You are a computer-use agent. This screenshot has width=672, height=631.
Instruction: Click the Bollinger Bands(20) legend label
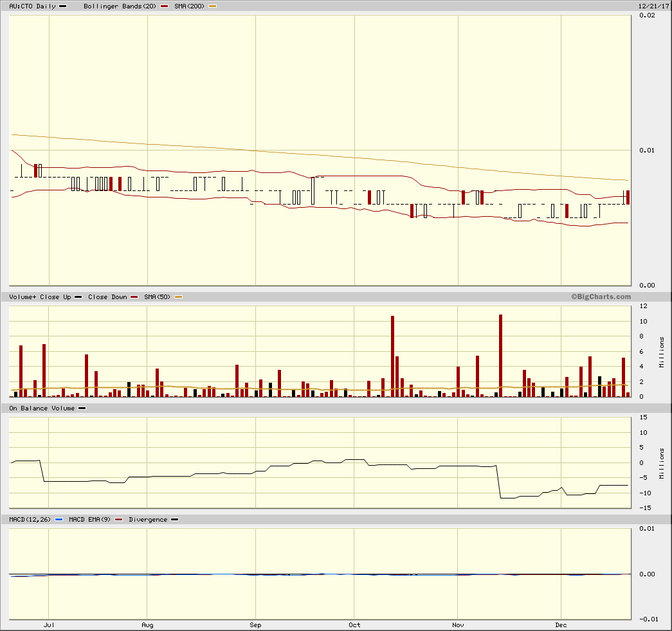[x=120, y=6]
